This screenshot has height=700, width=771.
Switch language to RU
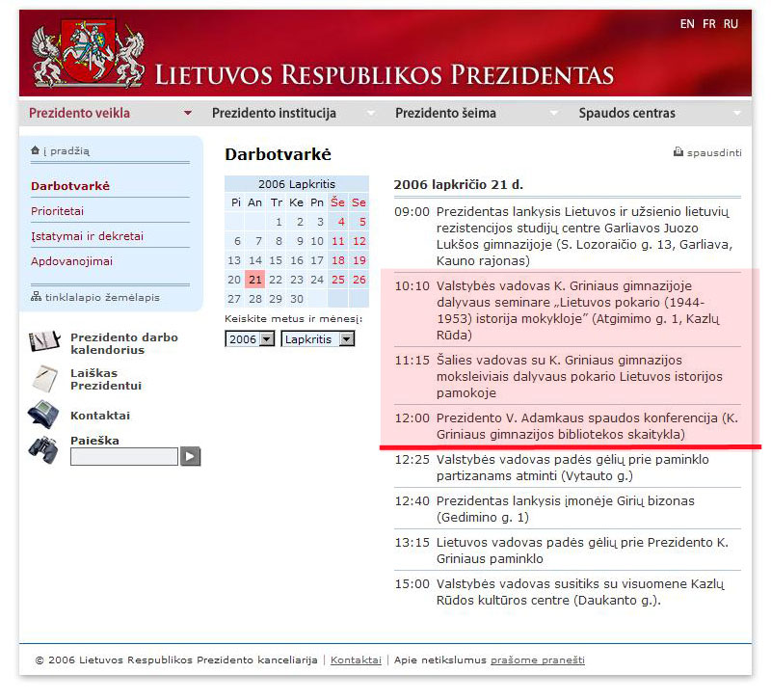pos(731,23)
